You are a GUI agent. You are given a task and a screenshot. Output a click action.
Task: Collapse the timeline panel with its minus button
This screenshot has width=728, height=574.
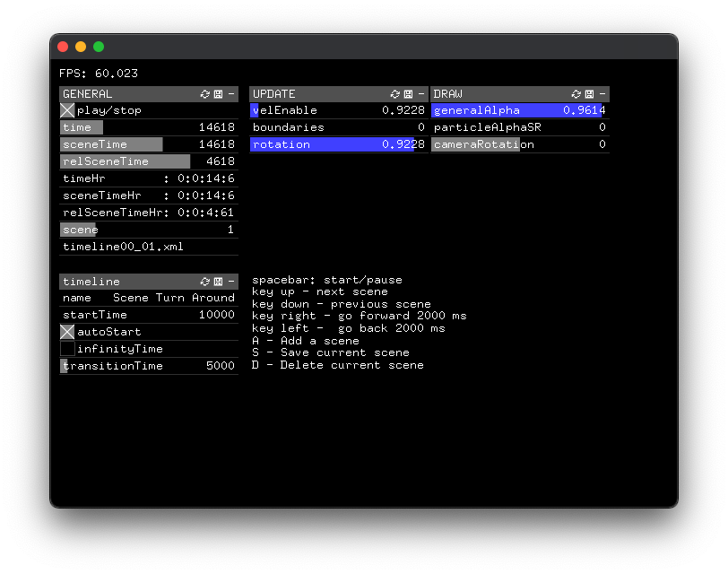click(x=231, y=282)
